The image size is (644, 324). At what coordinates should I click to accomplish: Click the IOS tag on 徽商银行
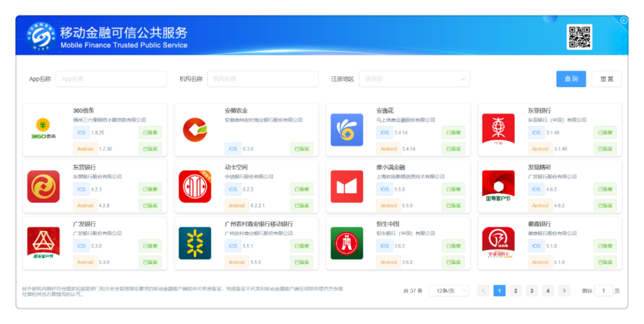tap(536, 246)
